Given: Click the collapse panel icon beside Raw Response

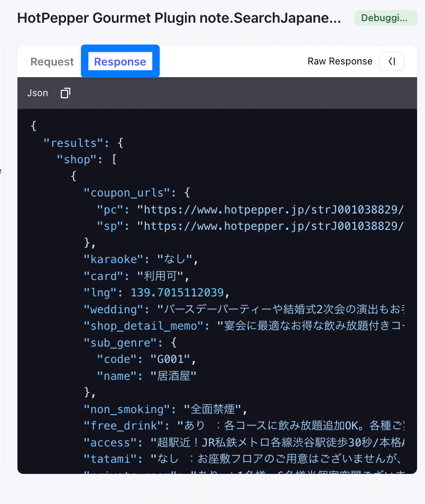Looking at the screenshot, I should tap(392, 61).
